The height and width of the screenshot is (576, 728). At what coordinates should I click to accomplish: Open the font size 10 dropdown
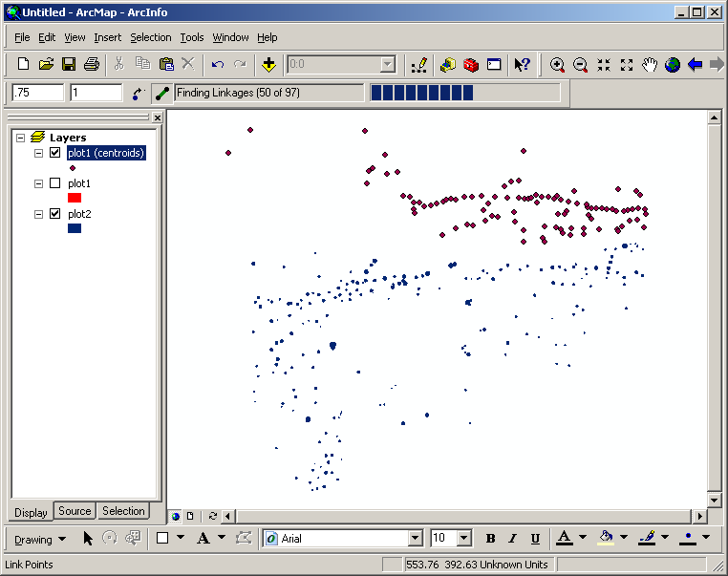[x=464, y=539]
